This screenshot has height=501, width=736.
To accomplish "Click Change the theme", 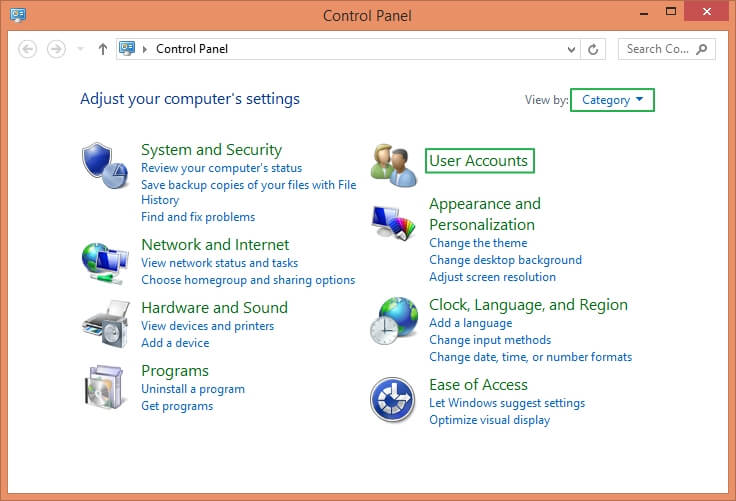I will [x=478, y=243].
